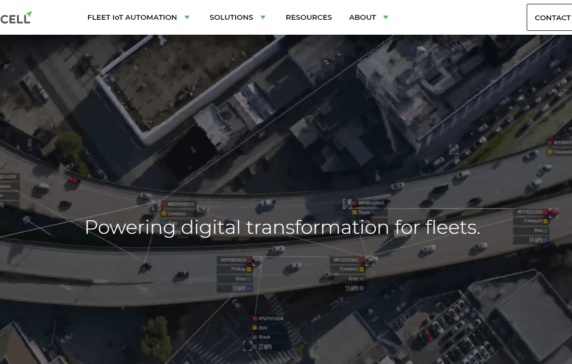Screen dimensions: 572x364
Task: Expand the About dropdown arrow
Action: point(386,17)
